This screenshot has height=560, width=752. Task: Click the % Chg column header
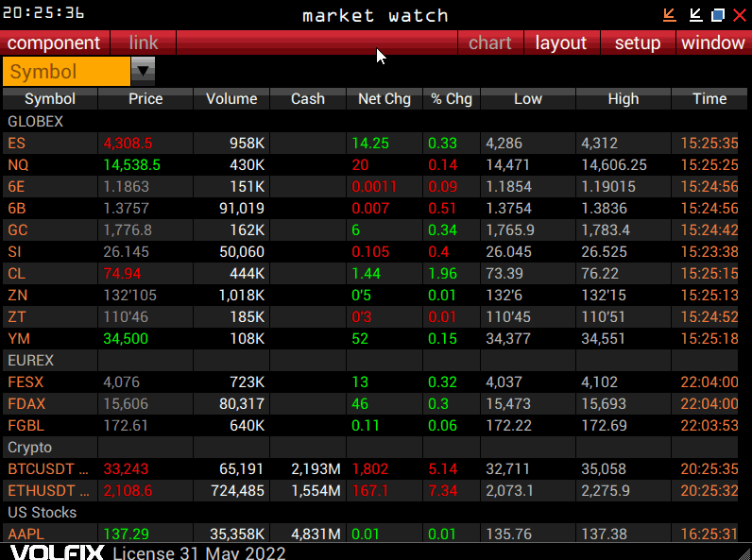tap(451, 98)
